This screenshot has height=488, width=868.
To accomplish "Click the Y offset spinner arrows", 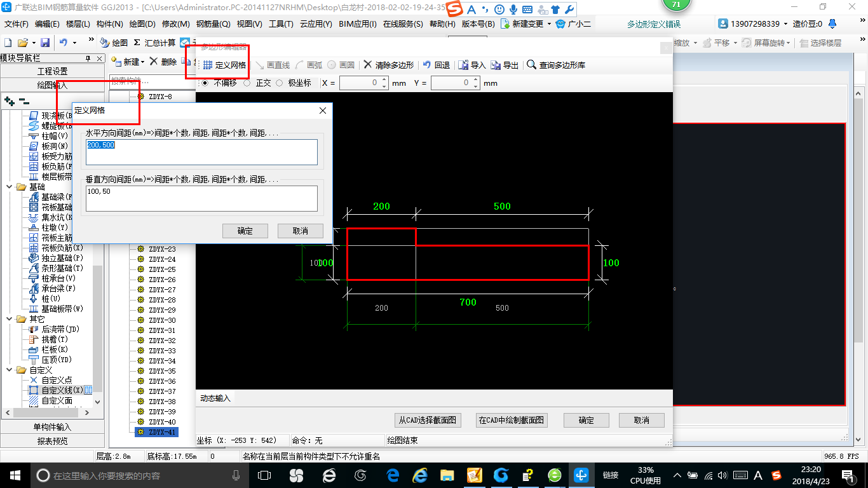I will tap(475, 83).
